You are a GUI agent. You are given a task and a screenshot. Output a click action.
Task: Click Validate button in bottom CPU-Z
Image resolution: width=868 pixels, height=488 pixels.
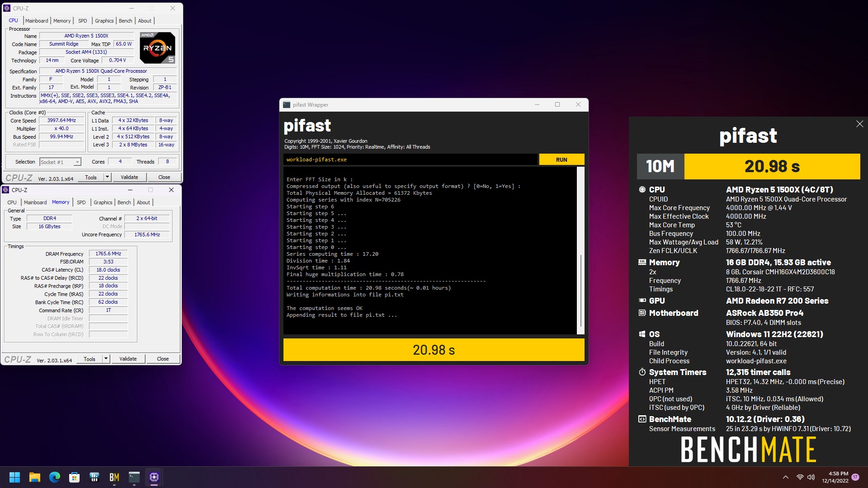[128, 359]
